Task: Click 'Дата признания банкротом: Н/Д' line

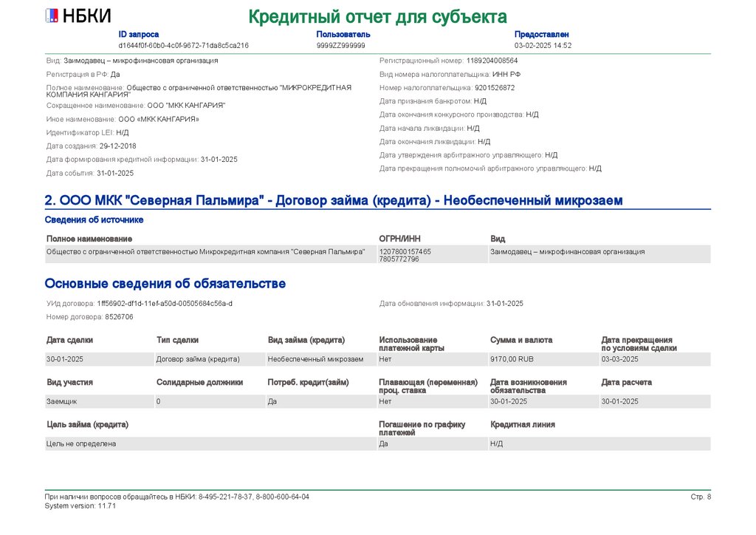Action: [x=433, y=101]
